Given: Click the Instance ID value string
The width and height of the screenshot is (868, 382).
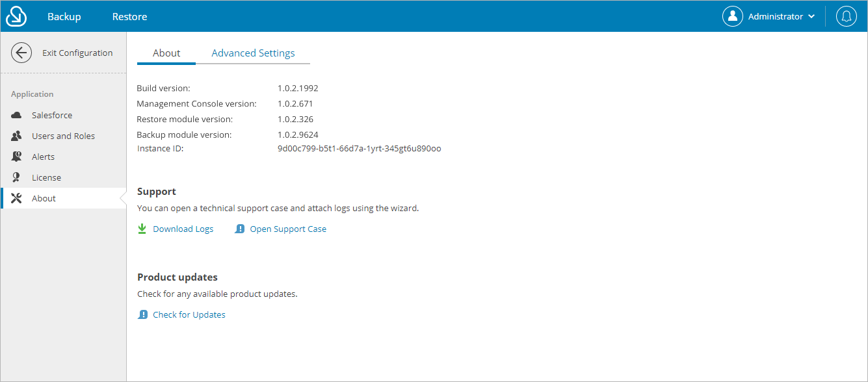Looking at the screenshot, I should point(360,148).
